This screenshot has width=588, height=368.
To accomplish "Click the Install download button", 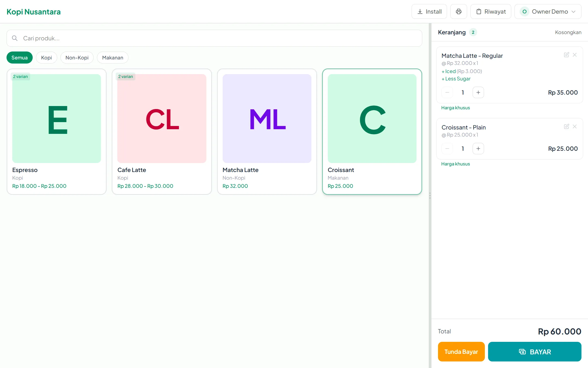I will (429, 11).
